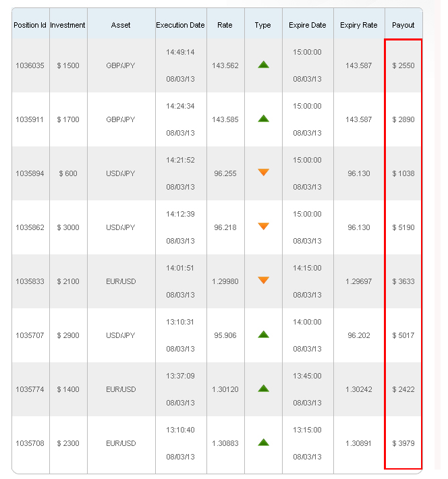The height and width of the screenshot is (479, 448).
Task: Select the Asset column header
Action: click(121, 25)
